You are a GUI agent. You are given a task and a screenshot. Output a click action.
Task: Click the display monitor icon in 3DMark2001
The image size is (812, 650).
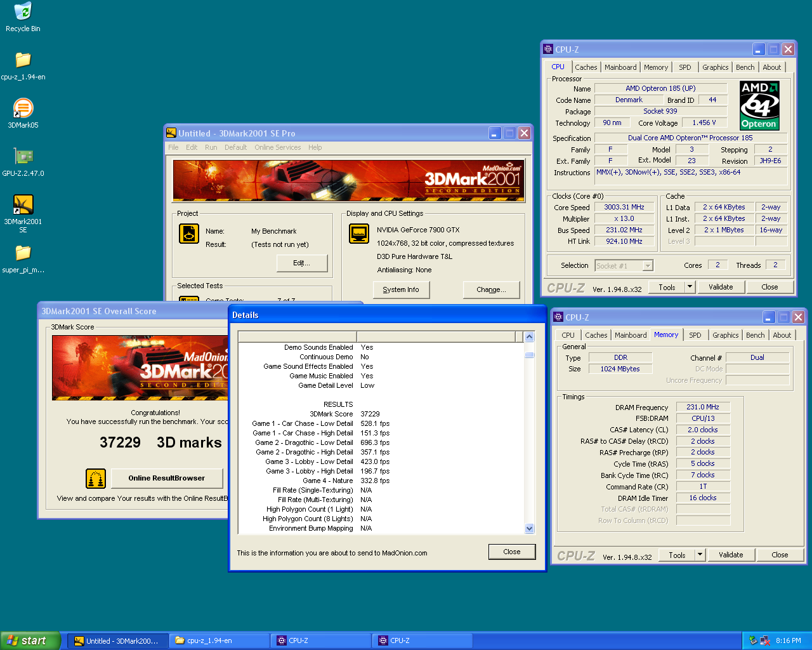coord(359,234)
